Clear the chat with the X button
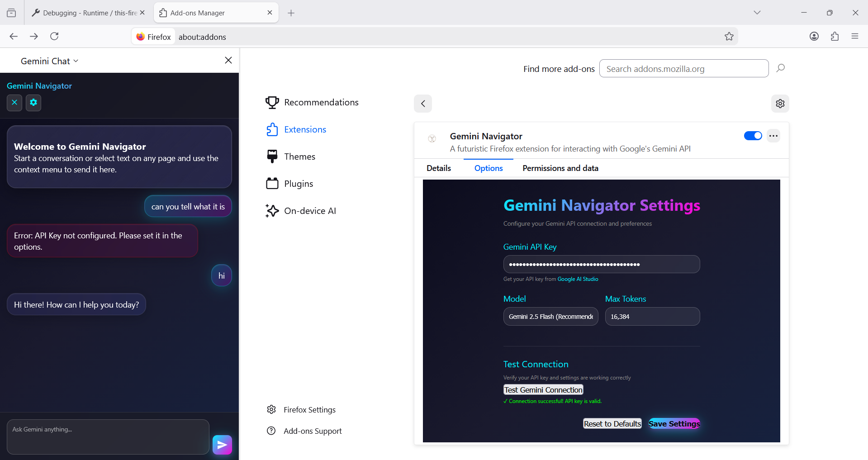The image size is (868, 460). tap(14, 103)
